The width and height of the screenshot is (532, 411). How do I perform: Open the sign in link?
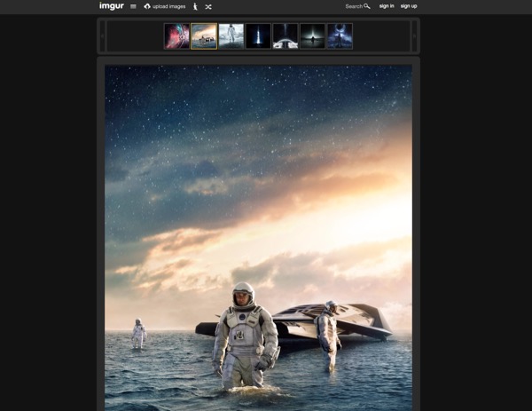(x=387, y=6)
